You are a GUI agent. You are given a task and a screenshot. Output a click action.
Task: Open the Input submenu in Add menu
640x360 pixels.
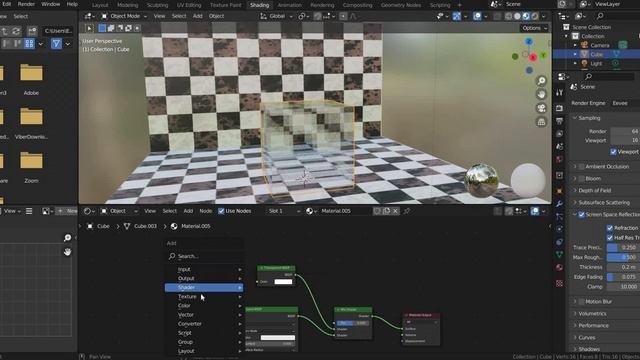pos(204,269)
